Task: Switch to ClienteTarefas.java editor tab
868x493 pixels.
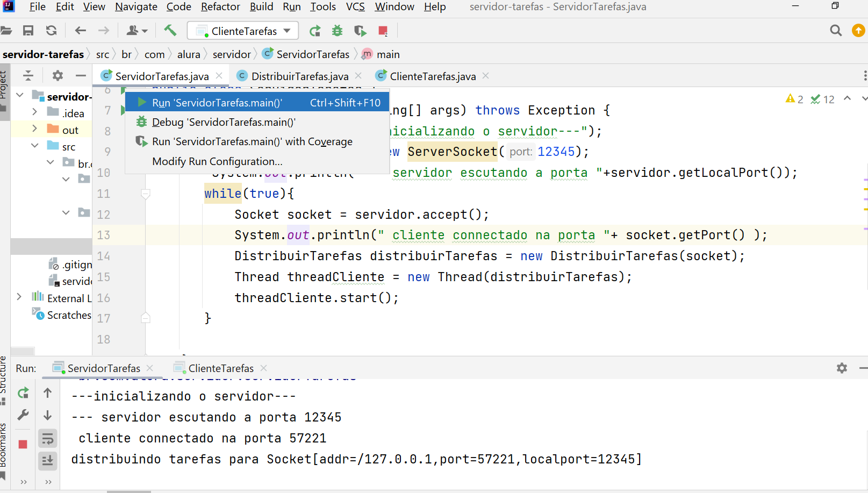Action: 433,76
